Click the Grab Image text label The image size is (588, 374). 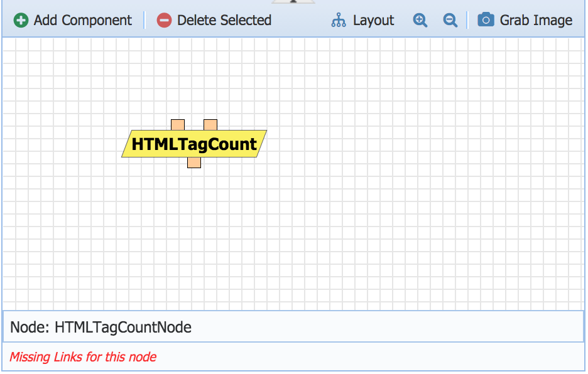[x=536, y=20]
